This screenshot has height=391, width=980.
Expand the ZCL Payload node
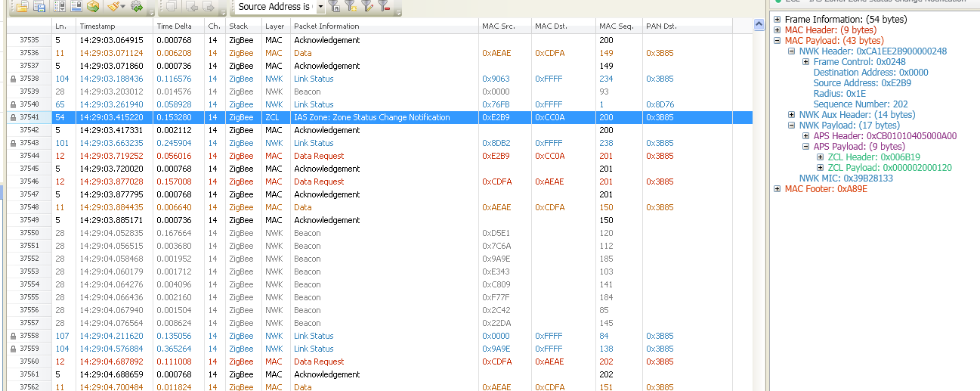(x=821, y=168)
